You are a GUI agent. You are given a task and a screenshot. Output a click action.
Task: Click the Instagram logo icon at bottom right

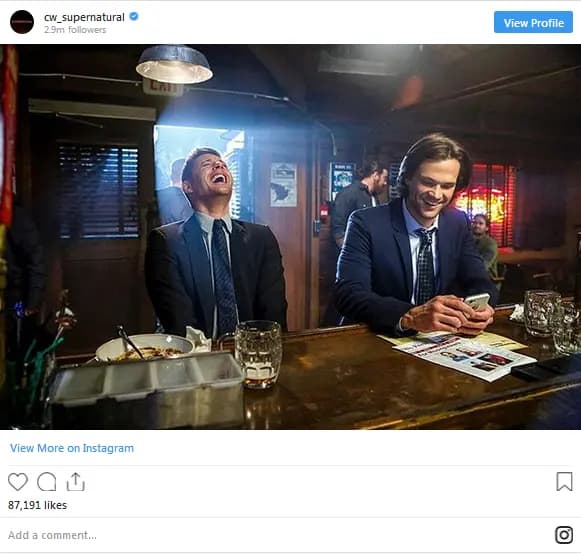coord(564,535)
